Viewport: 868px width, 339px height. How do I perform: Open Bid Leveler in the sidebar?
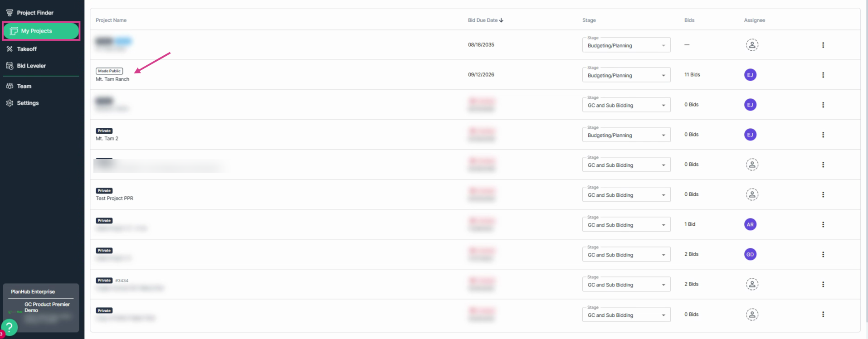pyautogui.click(x=26, y=66)
